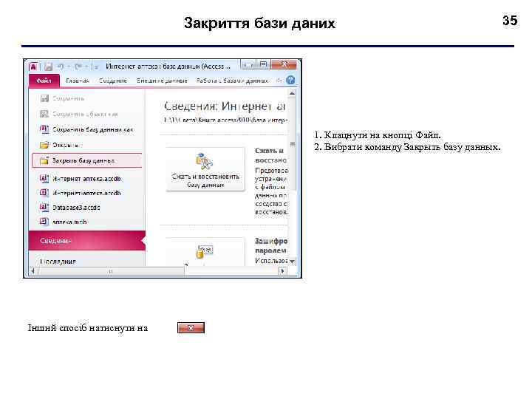
Task: Click the Undo icon in quick access toolbar
Action: click(61, 66)
